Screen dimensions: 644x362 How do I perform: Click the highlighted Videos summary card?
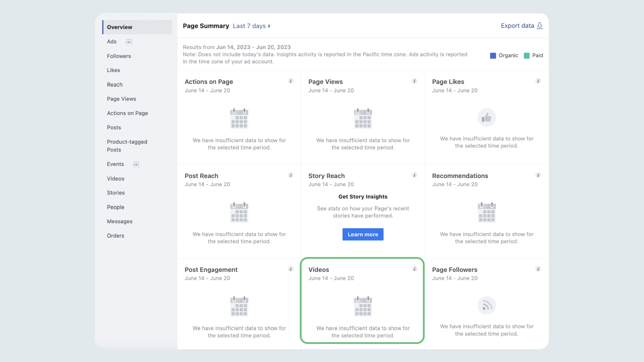(x=363, y=301)
